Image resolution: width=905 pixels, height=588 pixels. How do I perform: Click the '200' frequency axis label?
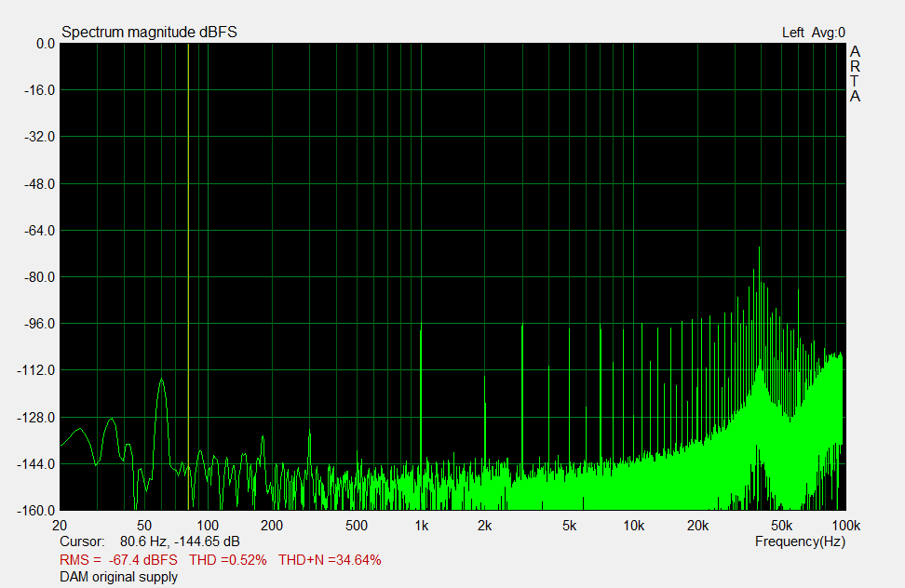pos(272,526)
